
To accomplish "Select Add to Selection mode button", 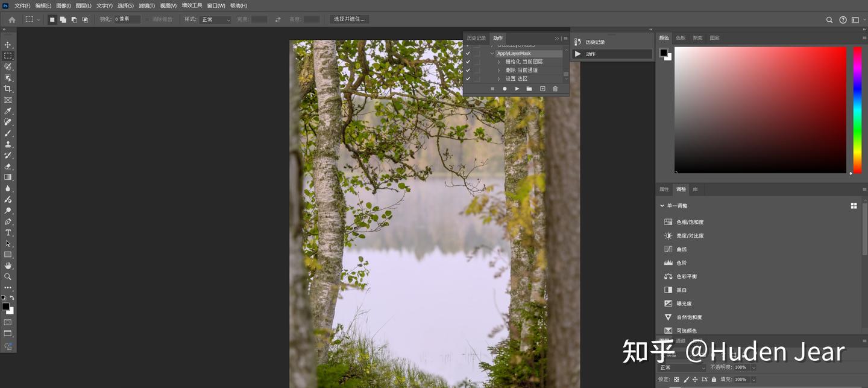I will (63, 19).
